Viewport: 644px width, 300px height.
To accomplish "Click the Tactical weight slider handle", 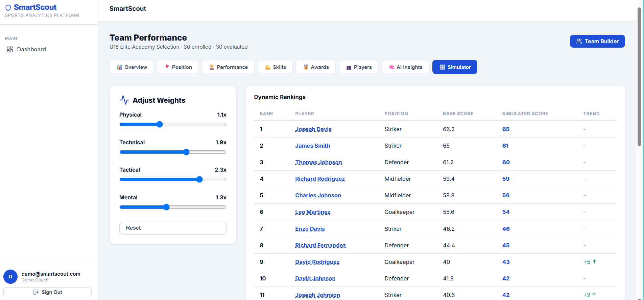I will [x=199, y=179].
